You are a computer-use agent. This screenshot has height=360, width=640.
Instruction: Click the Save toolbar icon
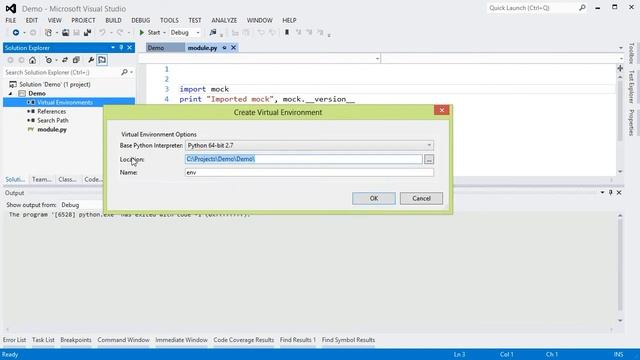[76, 32]
